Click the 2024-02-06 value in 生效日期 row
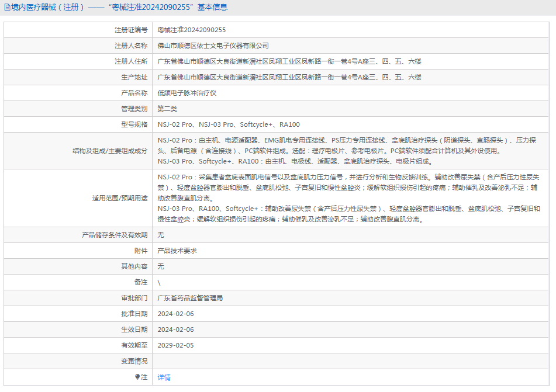 pyautogui.click(x=175, y=329)
